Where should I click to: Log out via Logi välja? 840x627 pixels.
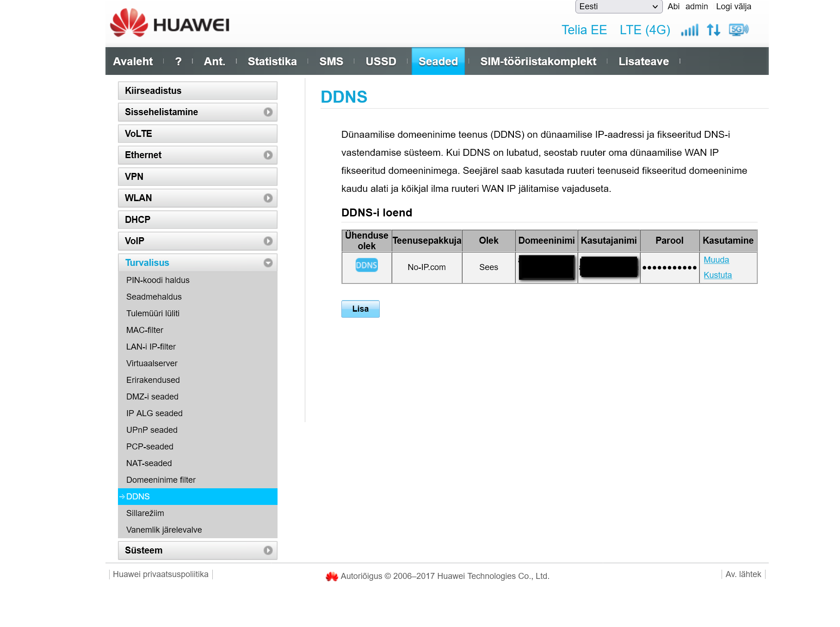point(733,6)
